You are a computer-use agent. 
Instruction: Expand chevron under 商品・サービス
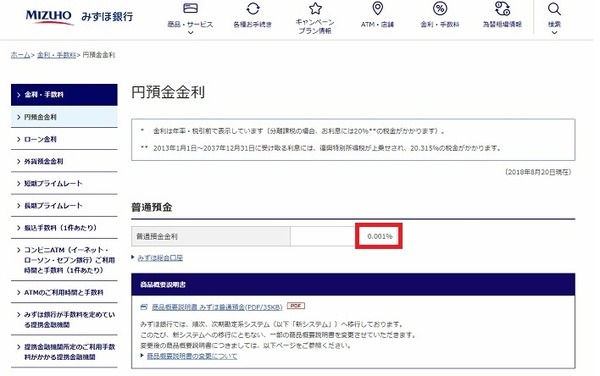tap(190, 33)
